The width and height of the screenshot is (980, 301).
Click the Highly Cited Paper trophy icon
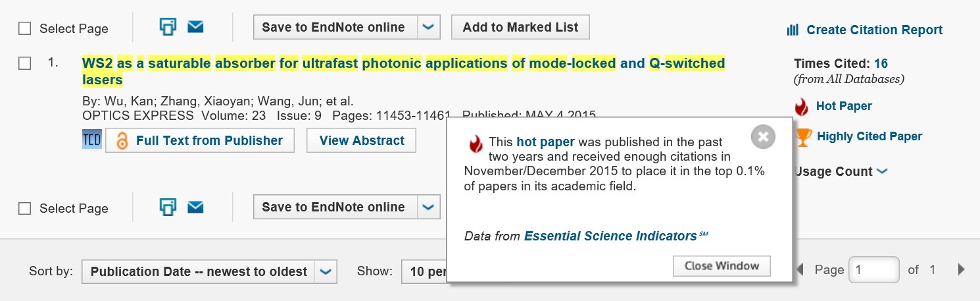pos(803,137)
